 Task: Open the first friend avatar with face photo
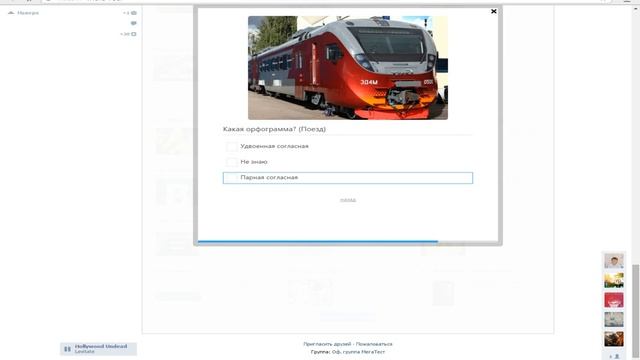tap(614, 261)
